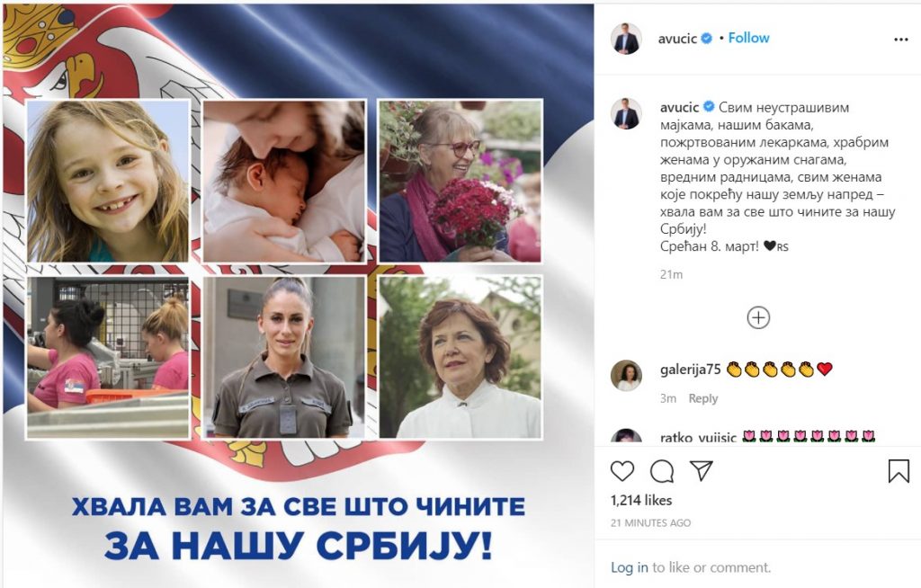Reply to galerija75 comment
The image size is (921, 588).
703,398
